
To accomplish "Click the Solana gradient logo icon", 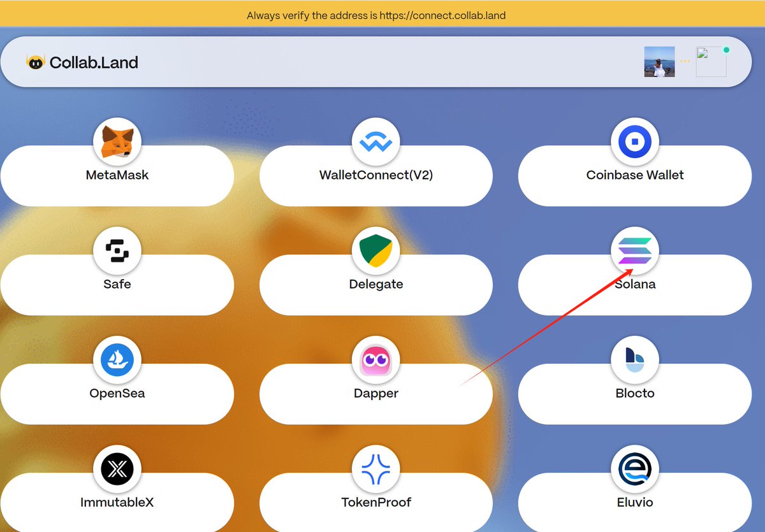I will coord(635,252).
